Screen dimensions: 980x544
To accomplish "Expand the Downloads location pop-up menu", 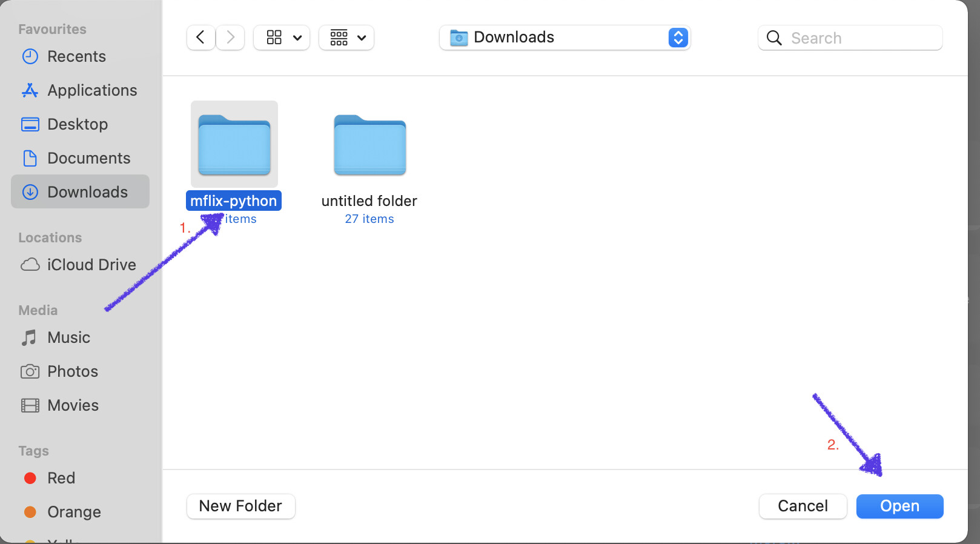I will coord(678,38).
